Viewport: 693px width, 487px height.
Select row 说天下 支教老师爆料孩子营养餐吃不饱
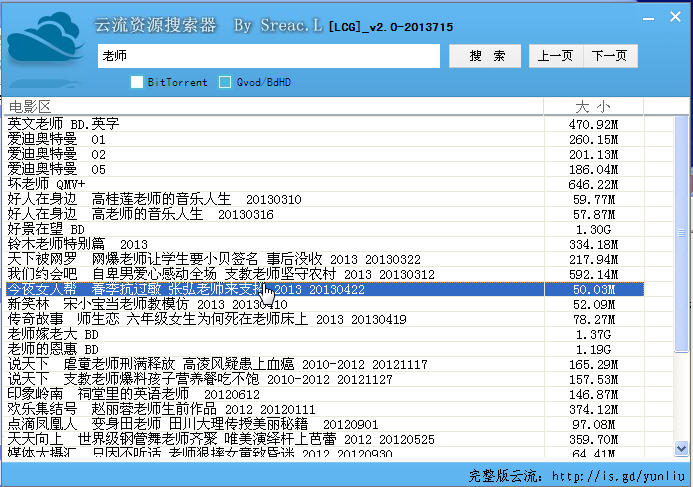click(324, 380)
